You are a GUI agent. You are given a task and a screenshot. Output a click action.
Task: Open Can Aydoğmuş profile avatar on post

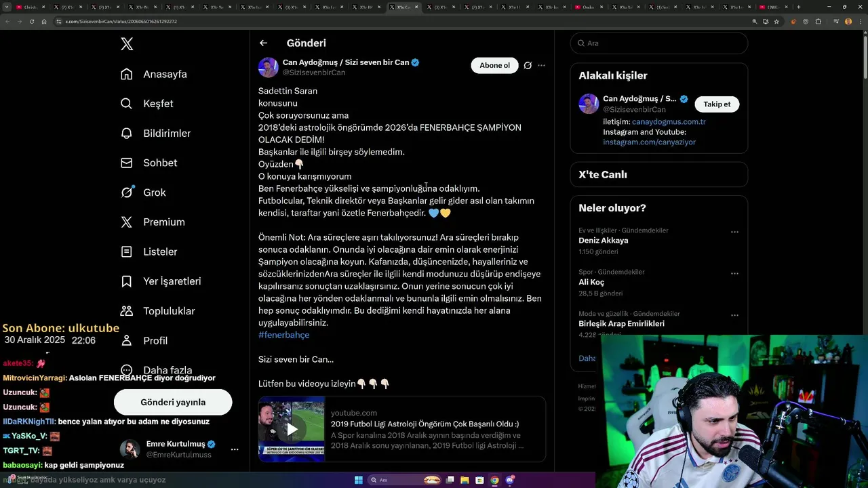[269, 67]
